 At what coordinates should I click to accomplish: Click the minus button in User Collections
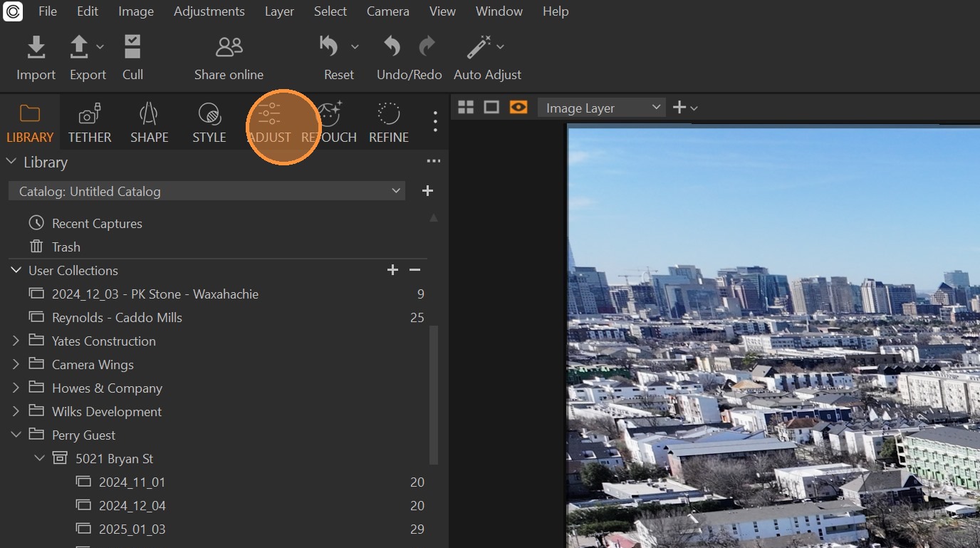click(x=415, y=270)
